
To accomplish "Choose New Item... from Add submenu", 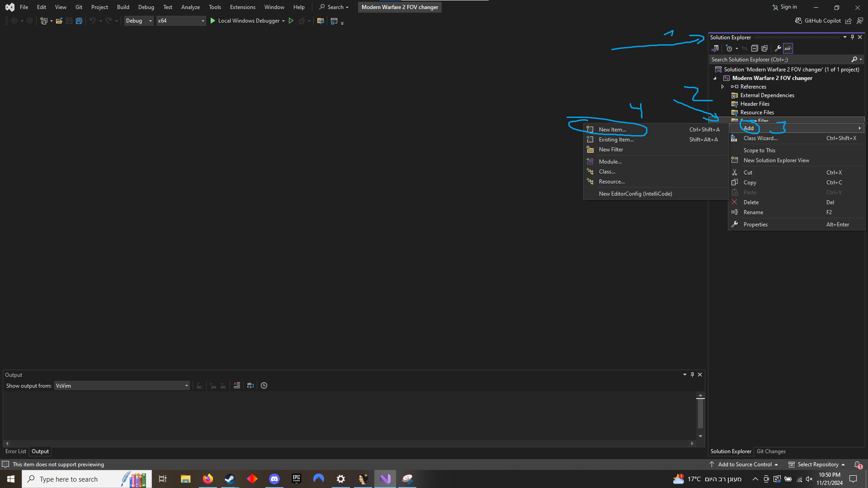I will coord(656,130).
